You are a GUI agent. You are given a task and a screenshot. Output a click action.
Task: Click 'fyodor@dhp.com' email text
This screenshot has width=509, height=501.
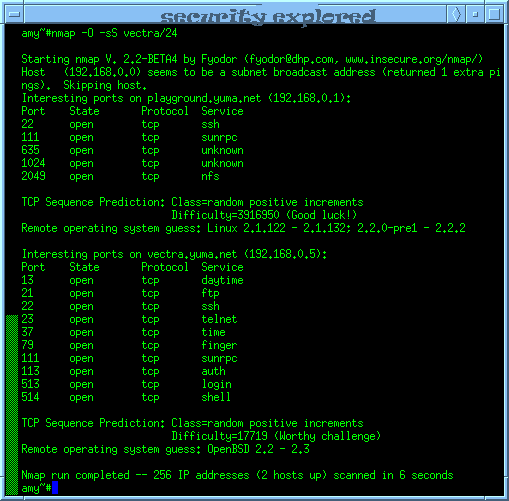click(x=291, y=59)
